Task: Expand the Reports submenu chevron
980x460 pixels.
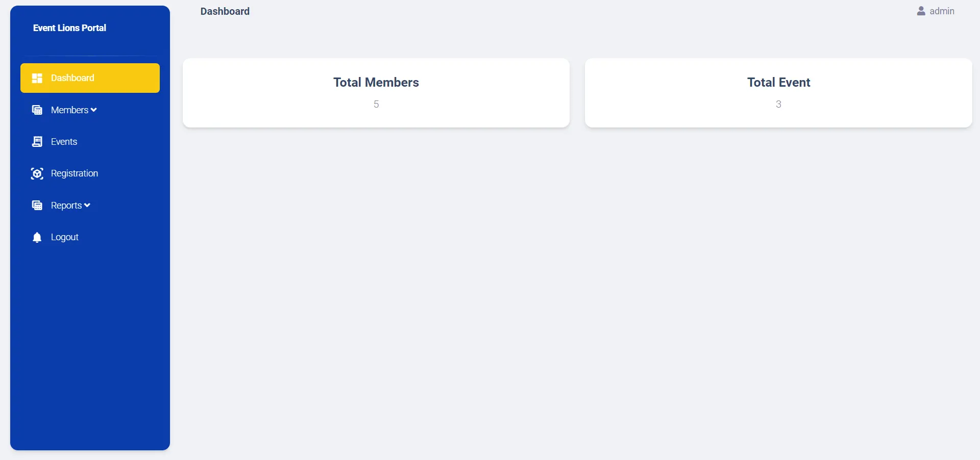Action: (x=87, y=206)
